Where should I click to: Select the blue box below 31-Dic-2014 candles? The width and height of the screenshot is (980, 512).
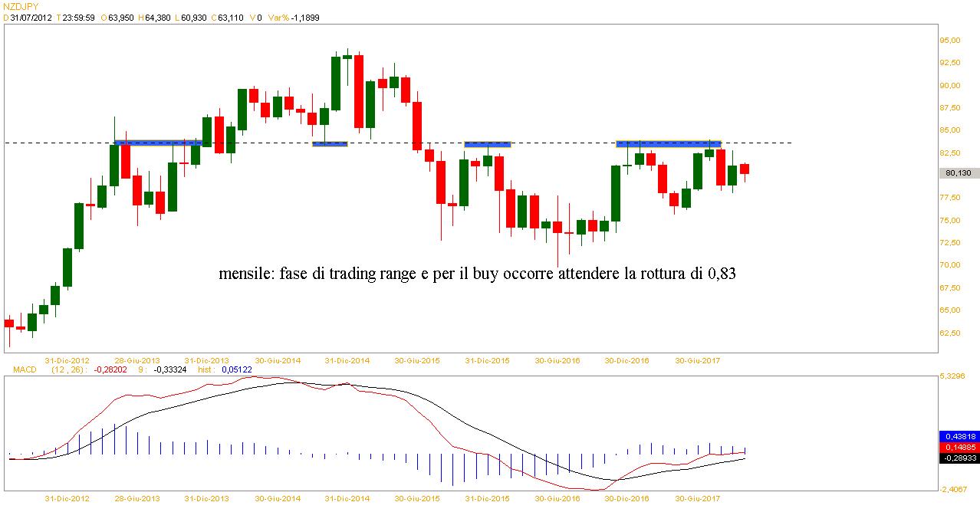point(331,143)
